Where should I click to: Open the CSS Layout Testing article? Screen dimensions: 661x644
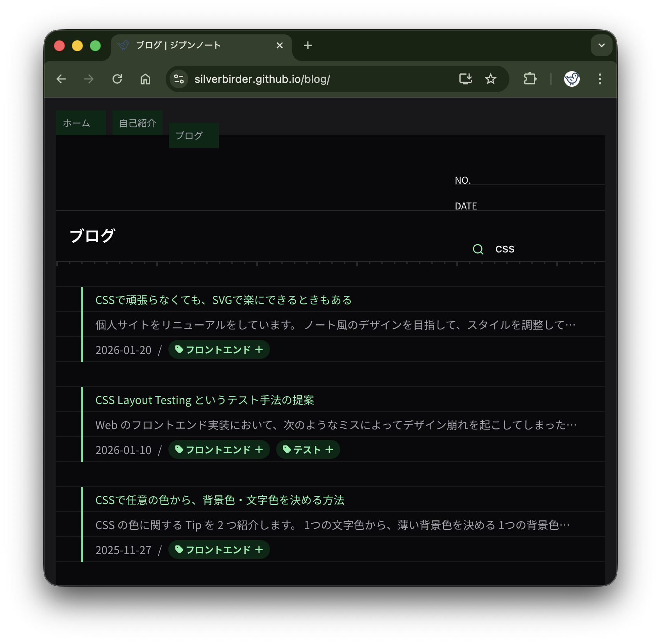205,400
